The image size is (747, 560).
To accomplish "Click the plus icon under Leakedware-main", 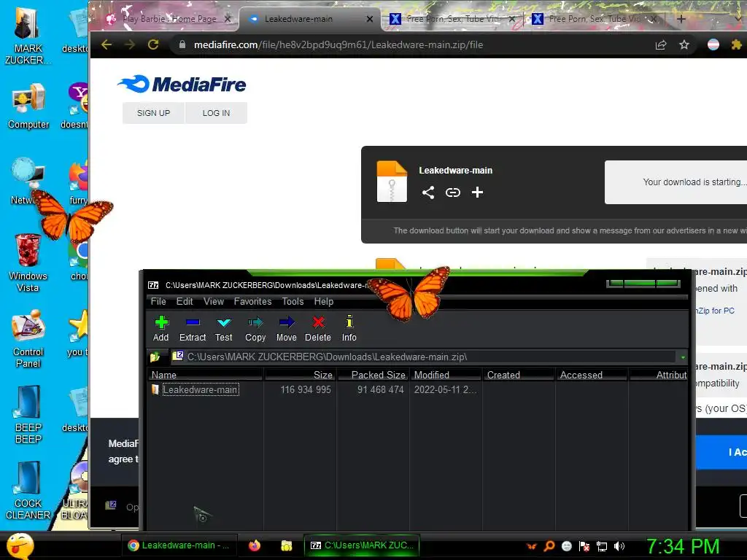I will click(477, 192).
